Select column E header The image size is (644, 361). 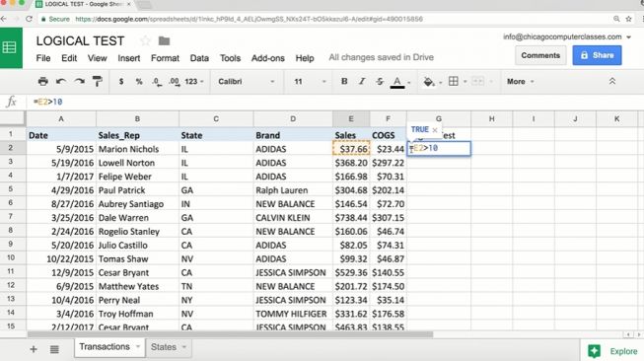(x=351, y=118)
